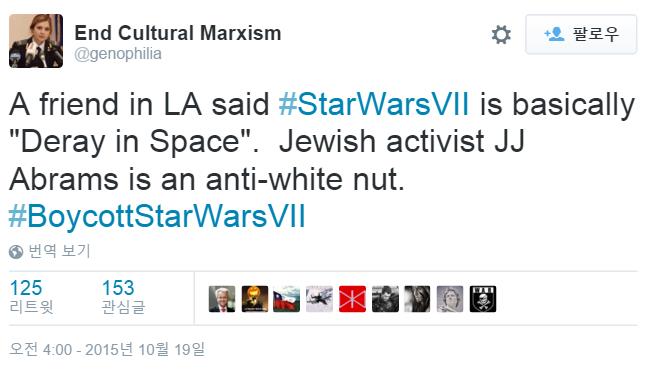
Task: Open the fighter jet avatar
Action: [319, 299]
